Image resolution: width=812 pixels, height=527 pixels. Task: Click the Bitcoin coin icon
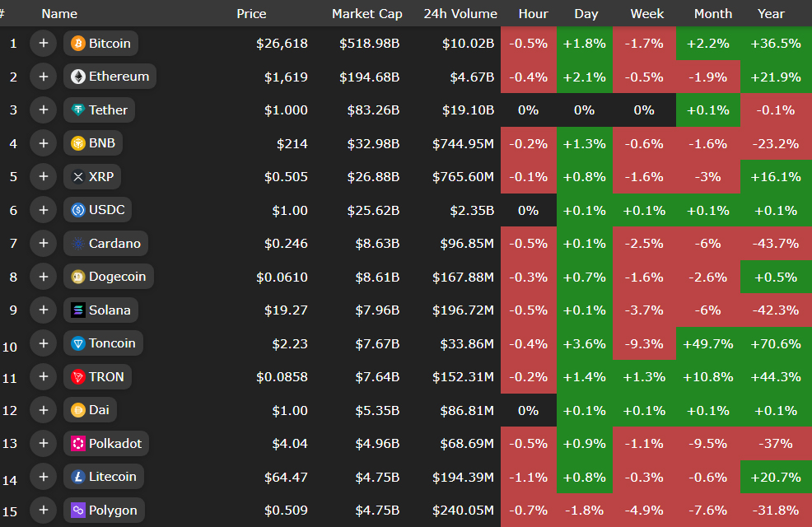[x=78, y=44]
